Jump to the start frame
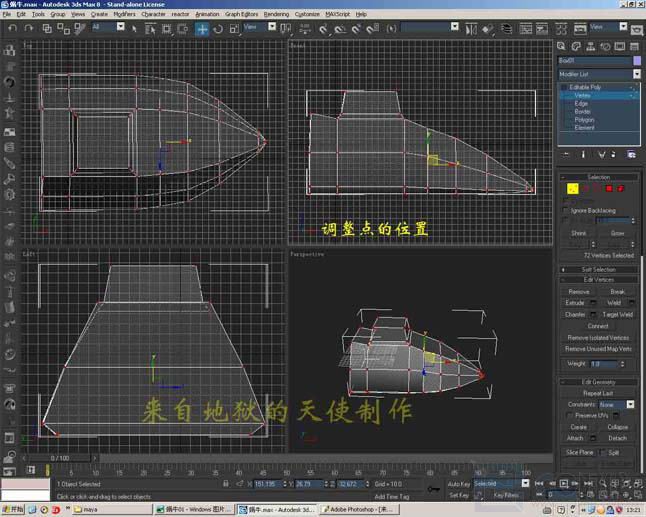646x517 pixels. (539, 483)
